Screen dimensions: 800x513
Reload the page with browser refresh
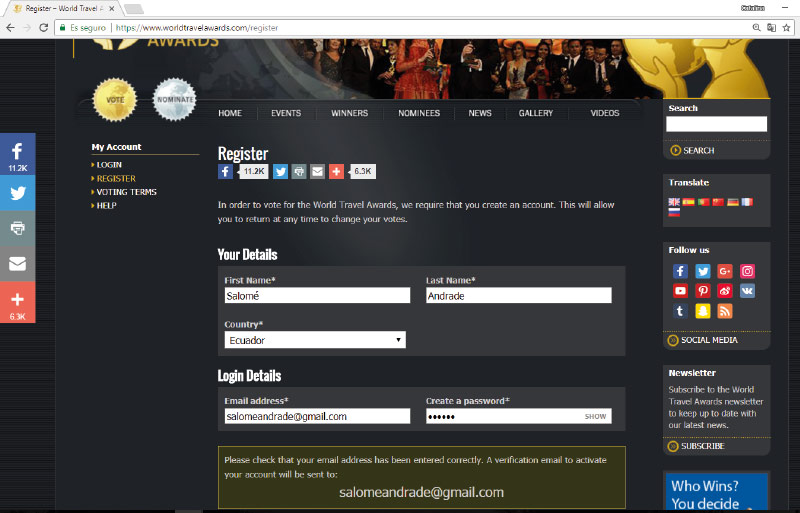[44, 28]
